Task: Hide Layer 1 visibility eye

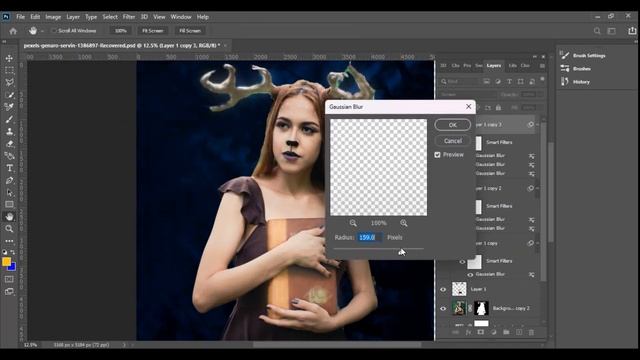Action: click(x=443, y=289)
